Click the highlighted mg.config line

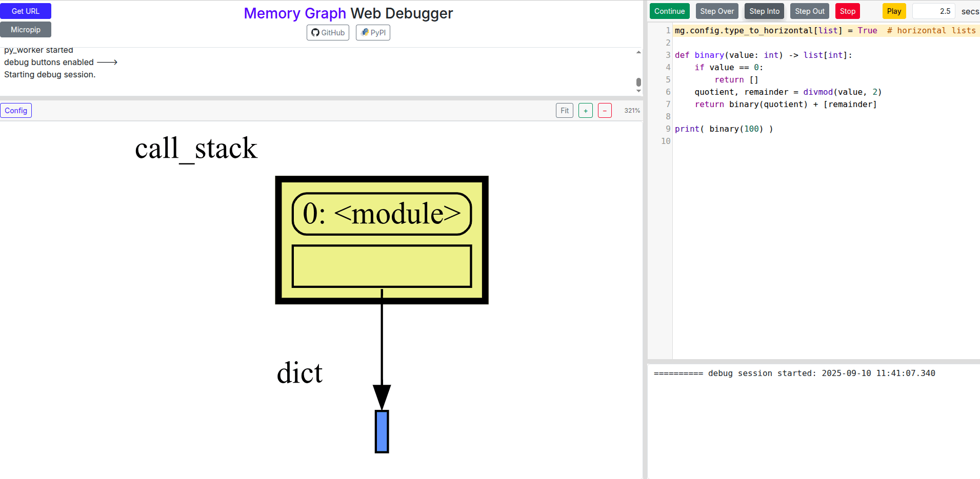[826, 31]
